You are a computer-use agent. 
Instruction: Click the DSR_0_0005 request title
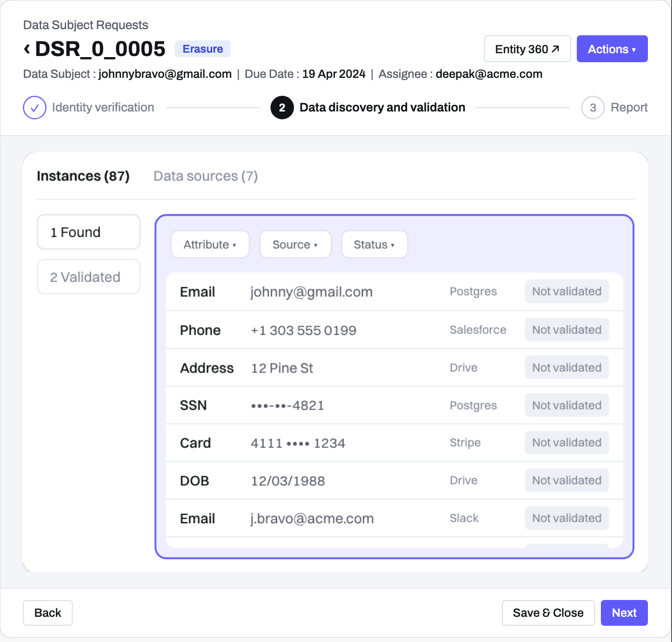click(100, 49)
